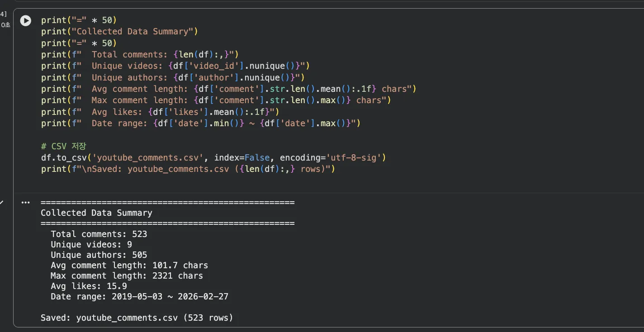Click the "Saved: youtube_comments.csv" output line
Viewport: 644px width, 332px height.
click(x=137, y=318)
